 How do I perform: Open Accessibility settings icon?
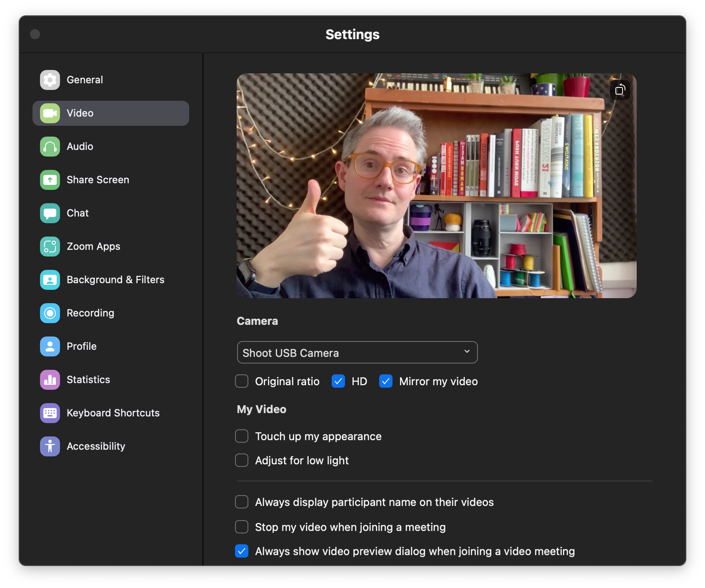point(50,446)
